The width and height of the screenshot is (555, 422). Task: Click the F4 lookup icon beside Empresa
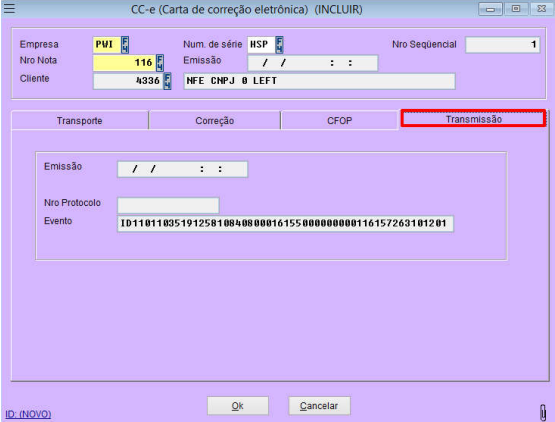point(125,45)
